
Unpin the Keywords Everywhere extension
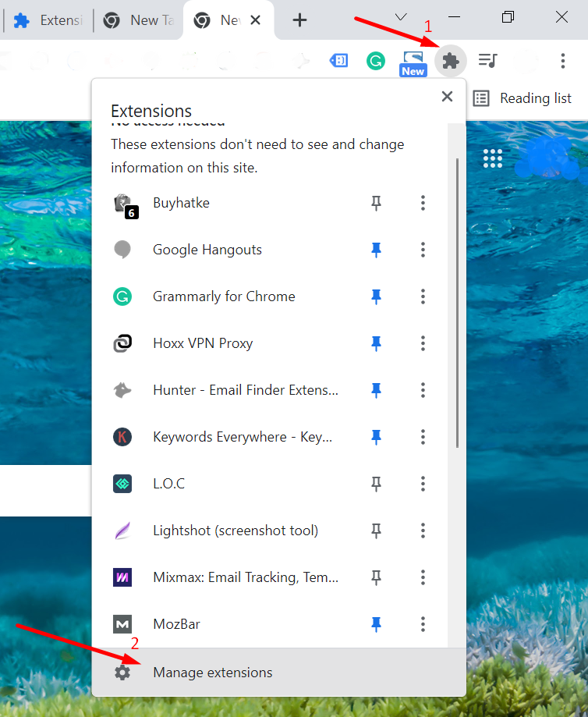(x=377, y=437)
